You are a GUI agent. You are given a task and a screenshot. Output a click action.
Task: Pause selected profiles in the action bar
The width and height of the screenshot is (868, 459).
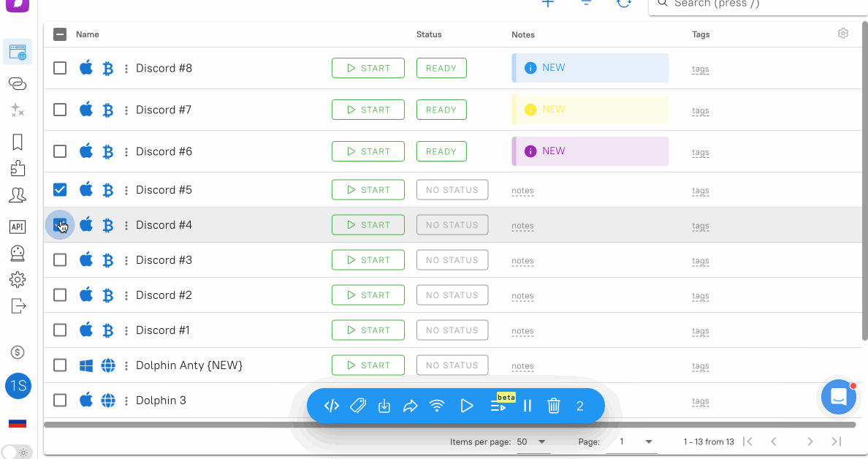528,406
